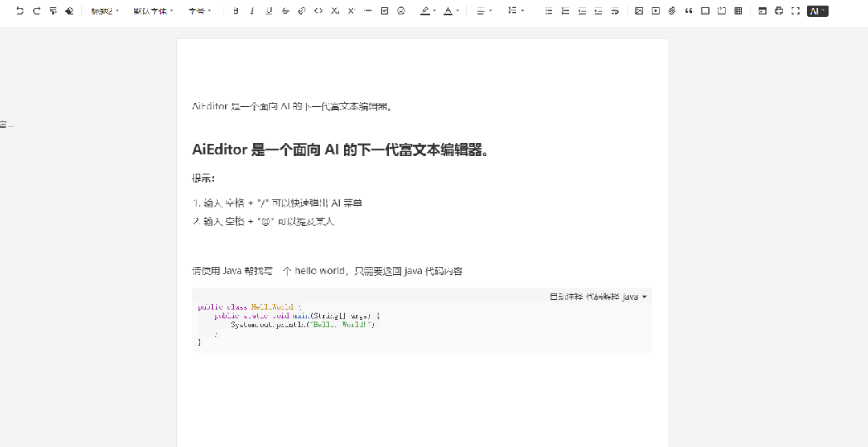Insert a hyperlink using the link icon
This screenshot has width=868, height=447.
[302, 11]
